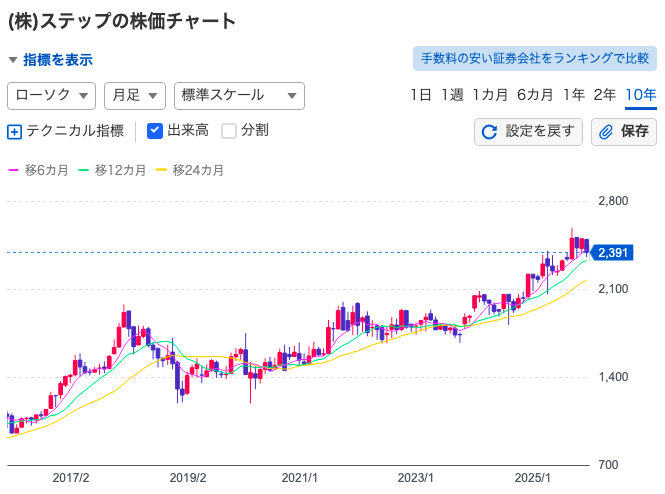Screen dimensions: 665x494
Task: Click the pink 移6カ月 legend line
Action: coord(13,170)
